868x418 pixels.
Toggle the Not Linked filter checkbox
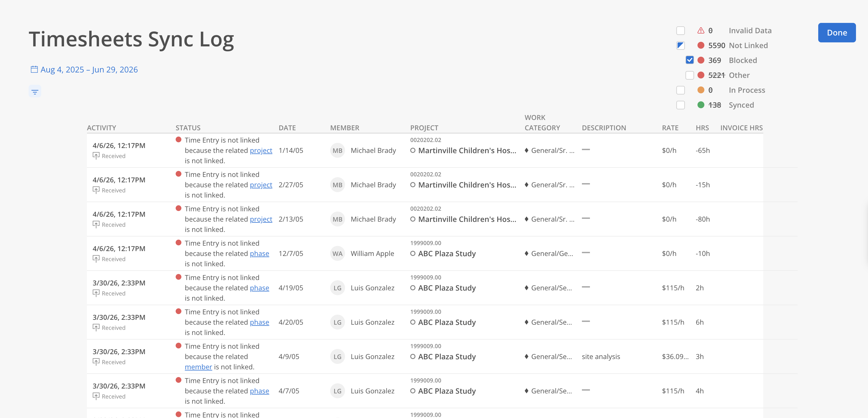[x=680, y=46]
